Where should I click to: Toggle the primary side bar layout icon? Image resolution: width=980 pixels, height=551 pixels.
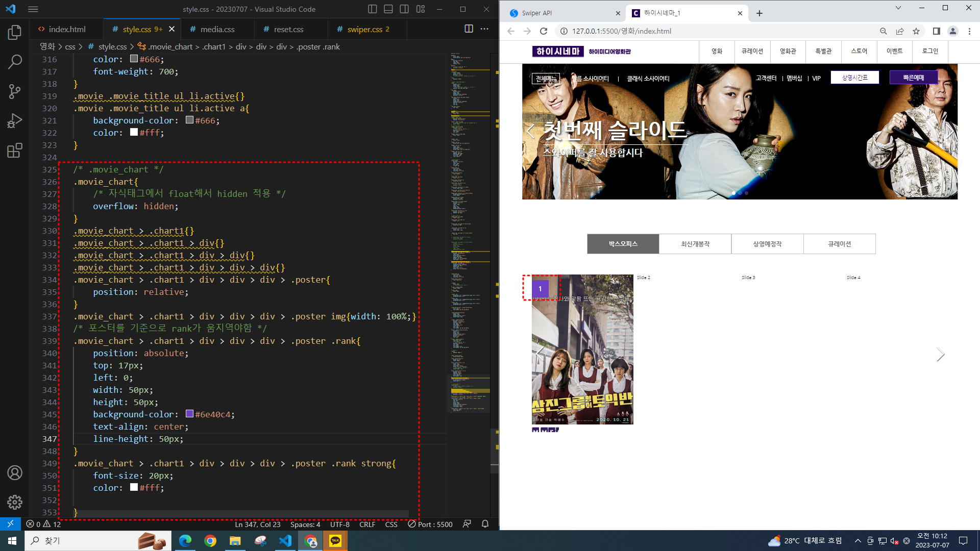[x=373, y=9]
